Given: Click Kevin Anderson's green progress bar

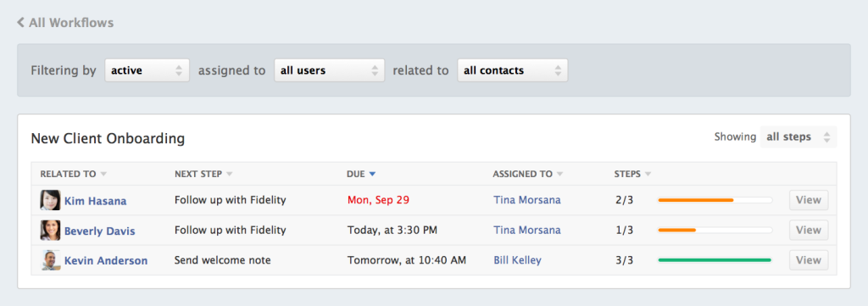Looking at the screenshot, I should tap(715, 259).
